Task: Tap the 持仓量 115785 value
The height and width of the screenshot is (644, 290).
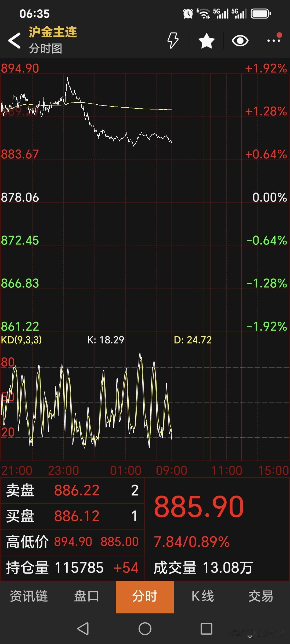Action: [x=79, y=568]
